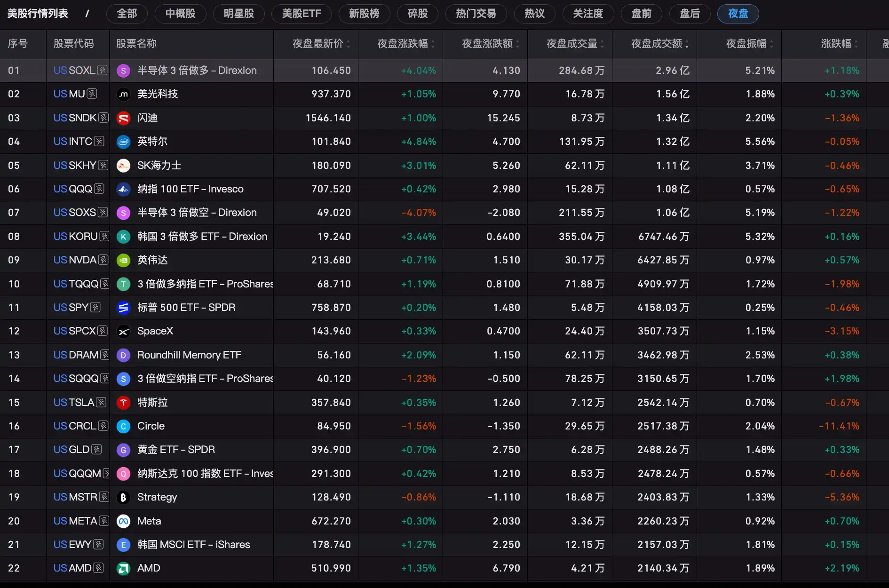Click the logo icon beside 半导体 3 倍做空

coord(123,213)
